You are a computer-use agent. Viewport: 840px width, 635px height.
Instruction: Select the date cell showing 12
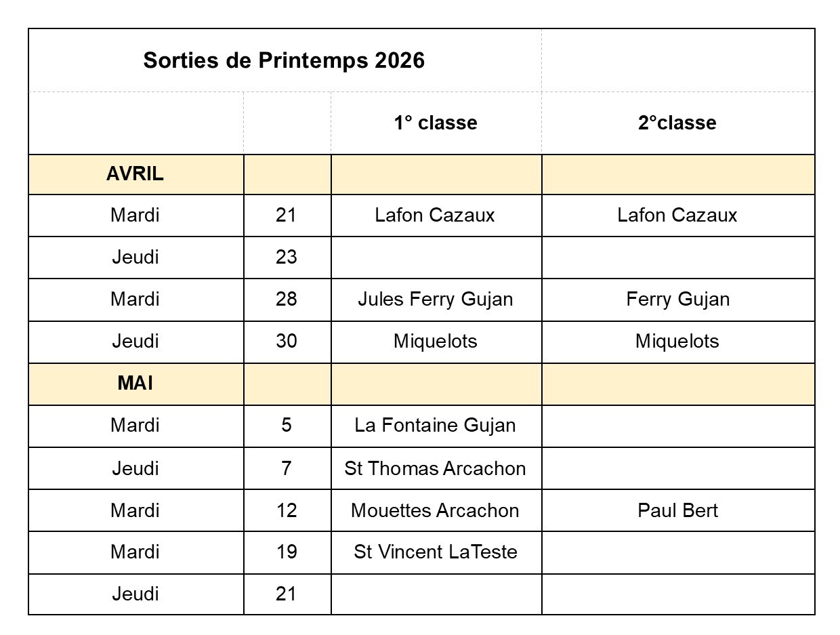click(x=287, y=510)
